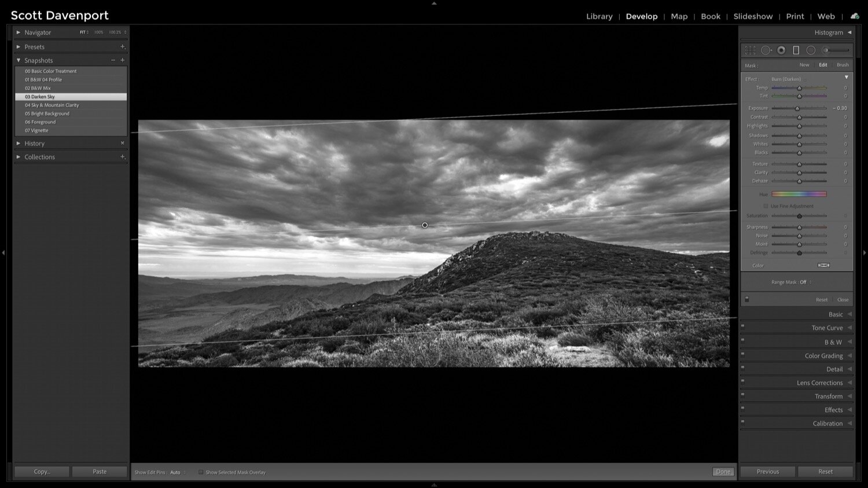Switch to the Slideshow module
This screenshot has height=488, width=868.
point(753,16)
